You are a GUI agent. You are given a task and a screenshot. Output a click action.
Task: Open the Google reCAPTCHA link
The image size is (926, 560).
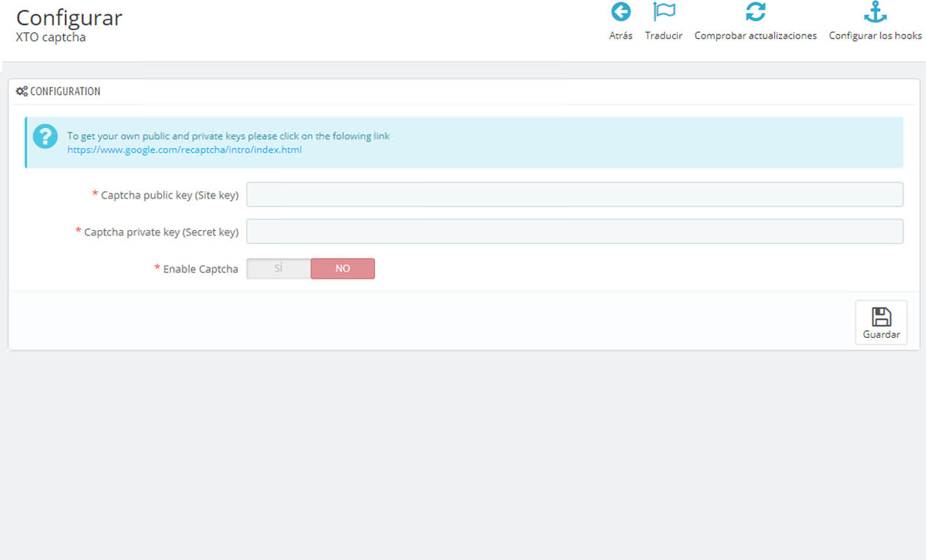(x=183, y=149)
